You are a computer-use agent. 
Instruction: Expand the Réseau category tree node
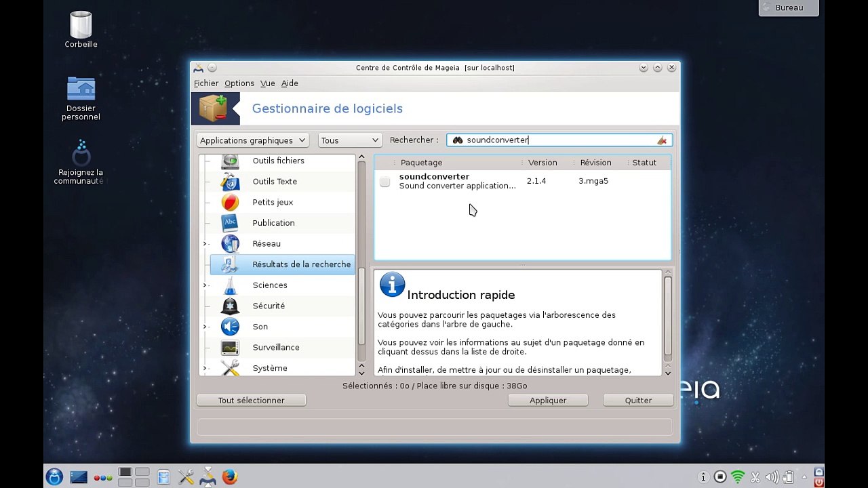(x=205, y=244)
